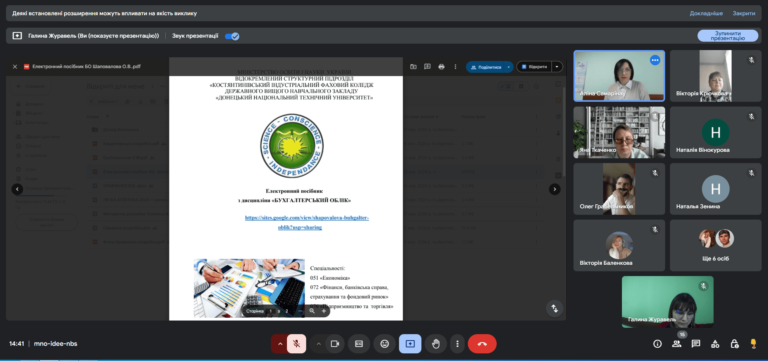Open chat with everyone
This screenshot has width=768, height=361.
[x=696, y=344]
